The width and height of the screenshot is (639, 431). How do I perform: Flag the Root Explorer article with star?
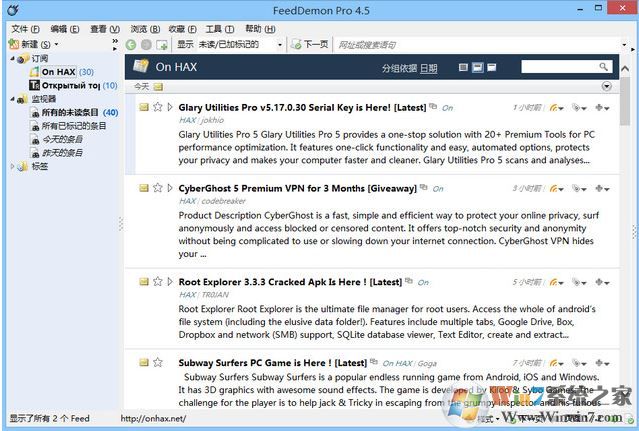point(158,283)
